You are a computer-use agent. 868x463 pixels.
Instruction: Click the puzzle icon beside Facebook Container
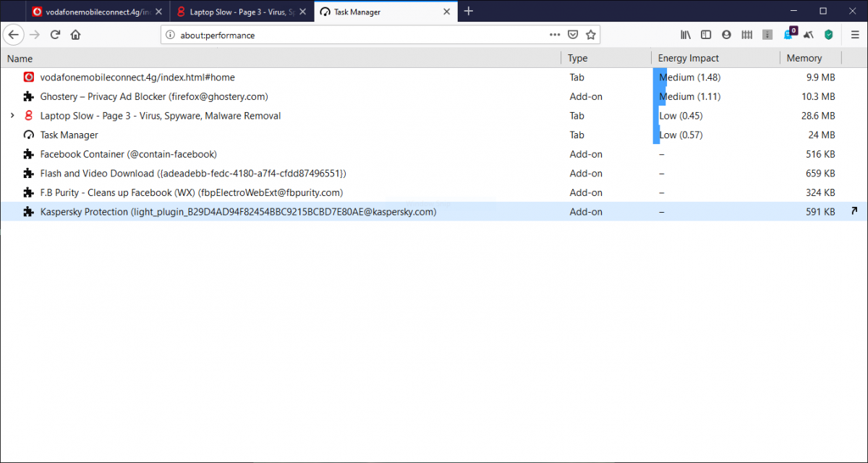pos(28,154)
